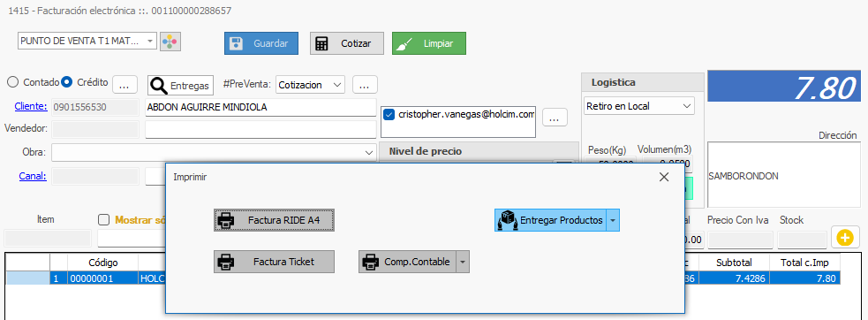Click the ellipsis button next to email list
Viewport: 868px width, 320px height.
[x=555, y=118]
